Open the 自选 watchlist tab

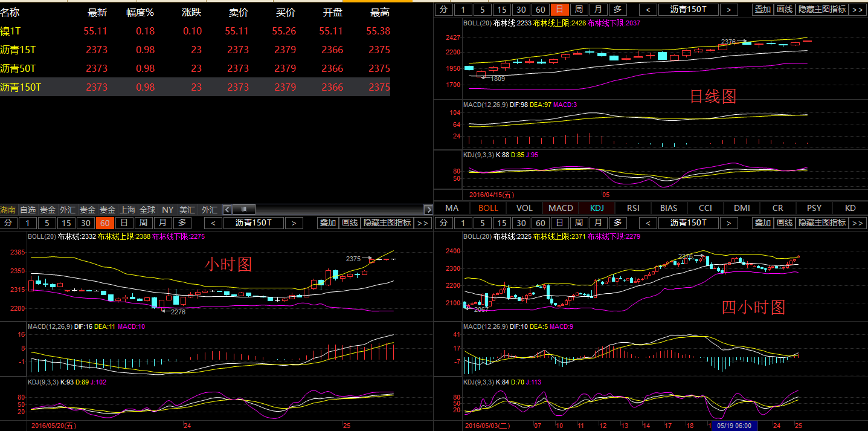pos(28,210)
